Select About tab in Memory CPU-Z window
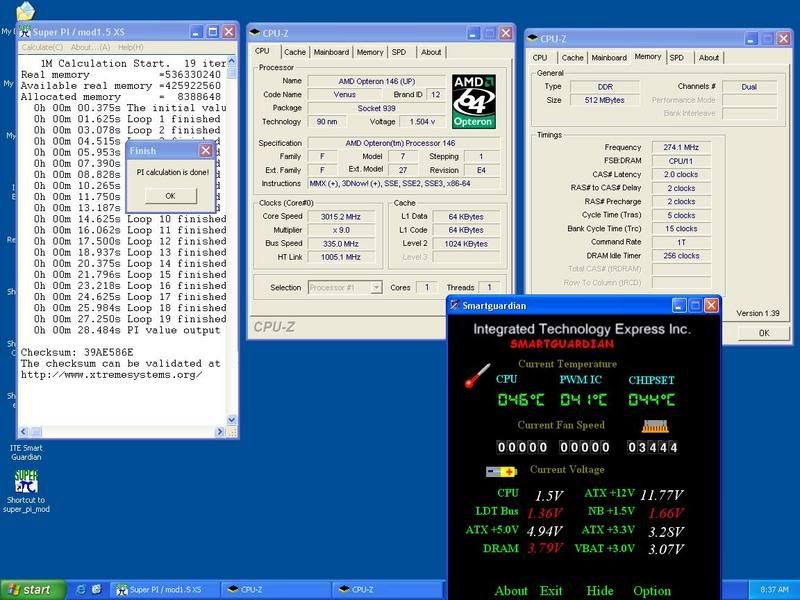Image resolution: width=800 pixels, height=600 pixels. point(709,58)
